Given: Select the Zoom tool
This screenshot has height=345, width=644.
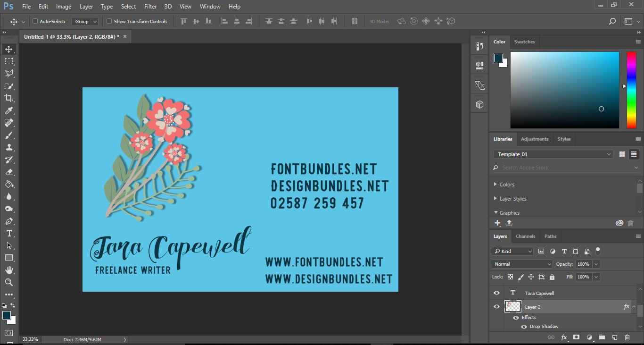Looking at the screenshot, I should coord(9,282).
